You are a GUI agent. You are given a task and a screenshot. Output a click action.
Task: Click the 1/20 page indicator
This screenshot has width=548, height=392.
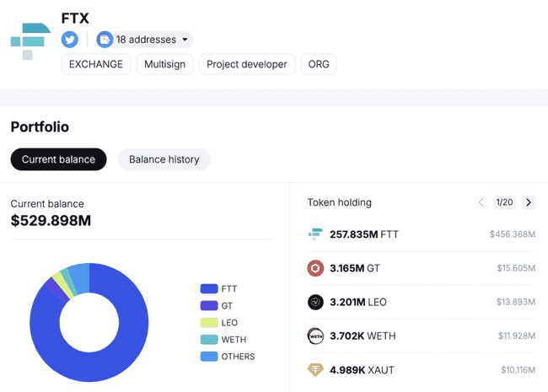[x=505, y=202]
